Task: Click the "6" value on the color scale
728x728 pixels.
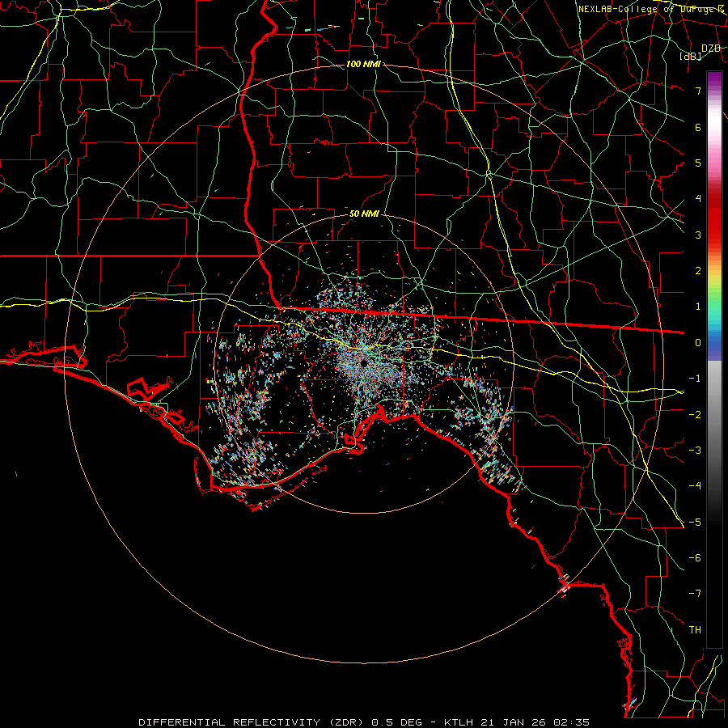Action: coord(698,127)
